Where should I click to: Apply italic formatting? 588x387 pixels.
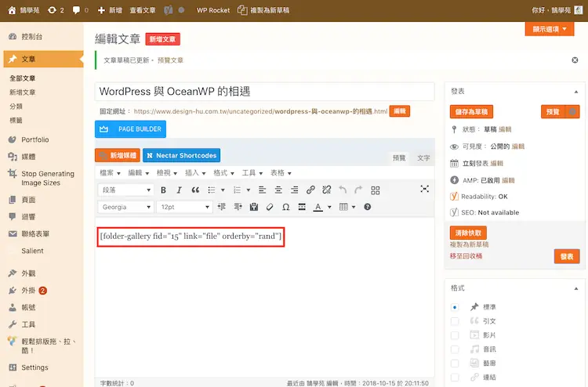tap(180, 190)
